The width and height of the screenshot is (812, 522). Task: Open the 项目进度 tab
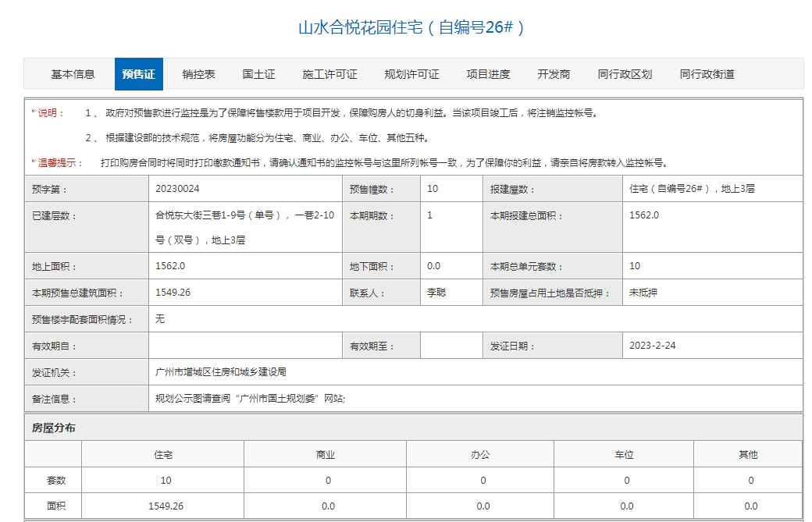click(x=488, y=74)
